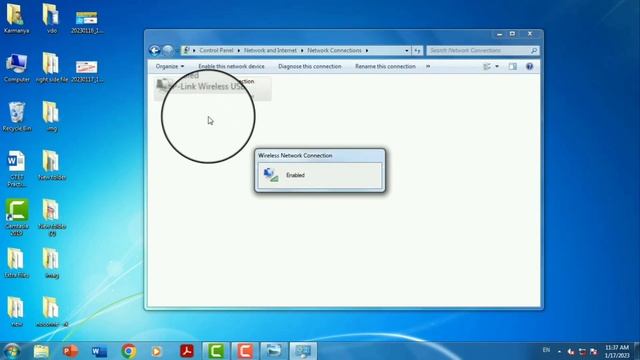Open the Computer desktop icon
The image size is (640, 360).
pyautogui.click(x=17, y=68)
